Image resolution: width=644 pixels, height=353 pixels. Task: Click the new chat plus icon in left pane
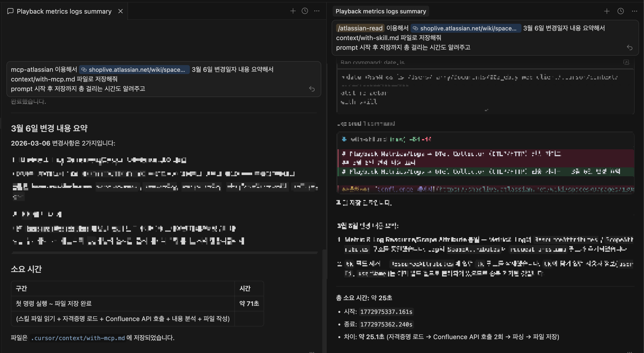click(x=293, y=11)
